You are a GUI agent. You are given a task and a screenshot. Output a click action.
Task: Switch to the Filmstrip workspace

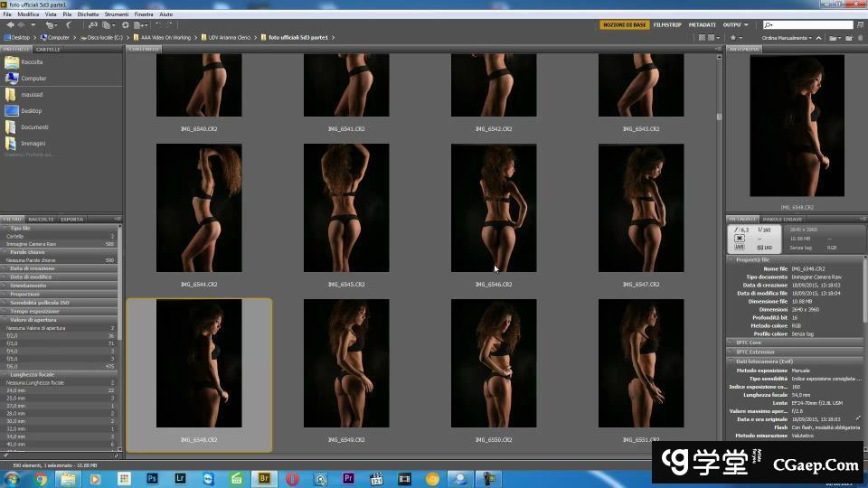667,25
